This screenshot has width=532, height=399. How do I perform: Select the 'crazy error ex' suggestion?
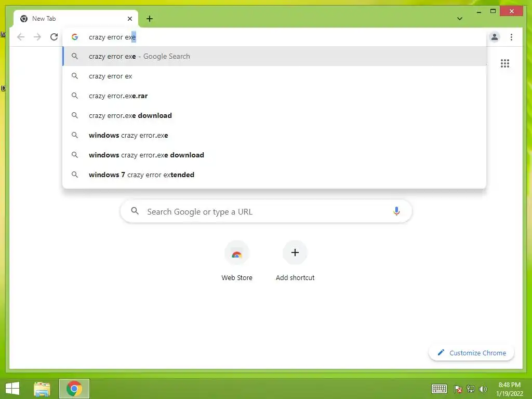pos(274,76)
